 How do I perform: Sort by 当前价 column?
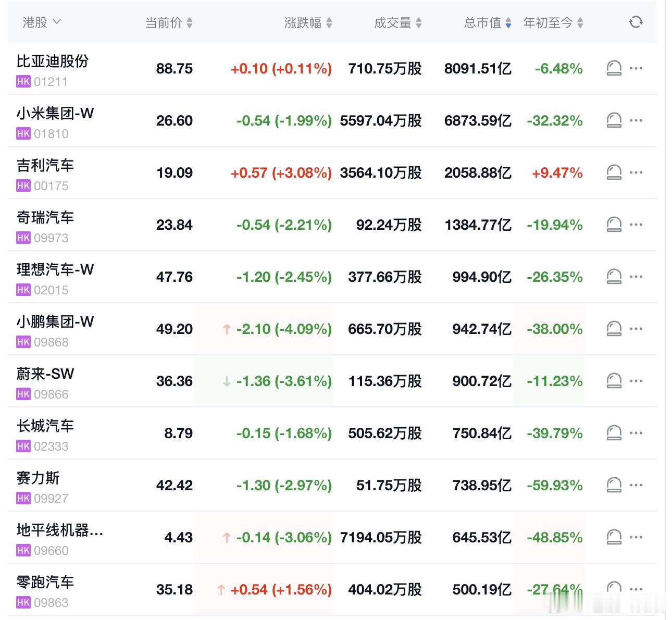click(x=169, y=22)
